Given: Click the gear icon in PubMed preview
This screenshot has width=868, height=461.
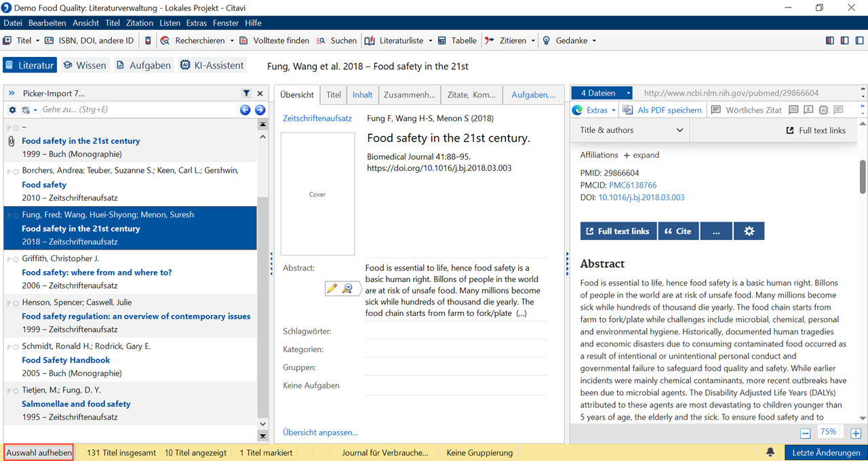Looking at the screenshot, I should [749, 231].
